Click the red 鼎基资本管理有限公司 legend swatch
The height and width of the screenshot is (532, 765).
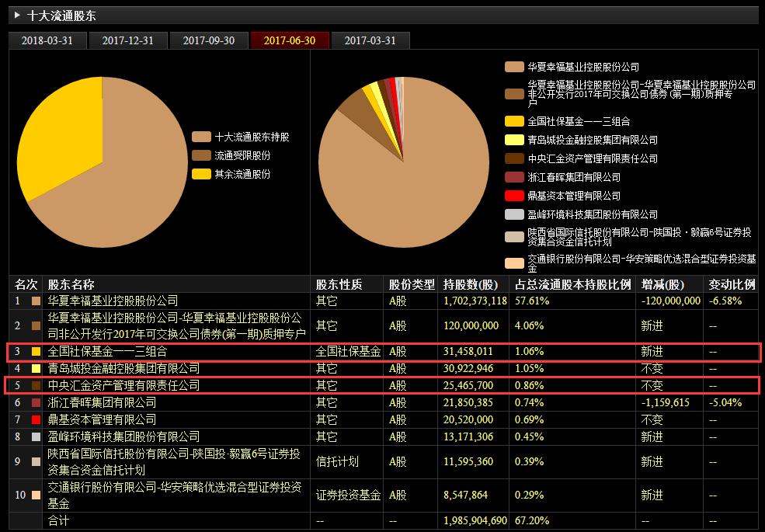(513, 196)
